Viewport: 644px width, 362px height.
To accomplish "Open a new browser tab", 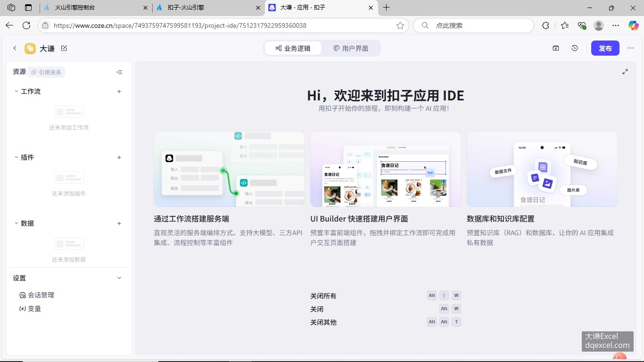I will tap(387, 8).
